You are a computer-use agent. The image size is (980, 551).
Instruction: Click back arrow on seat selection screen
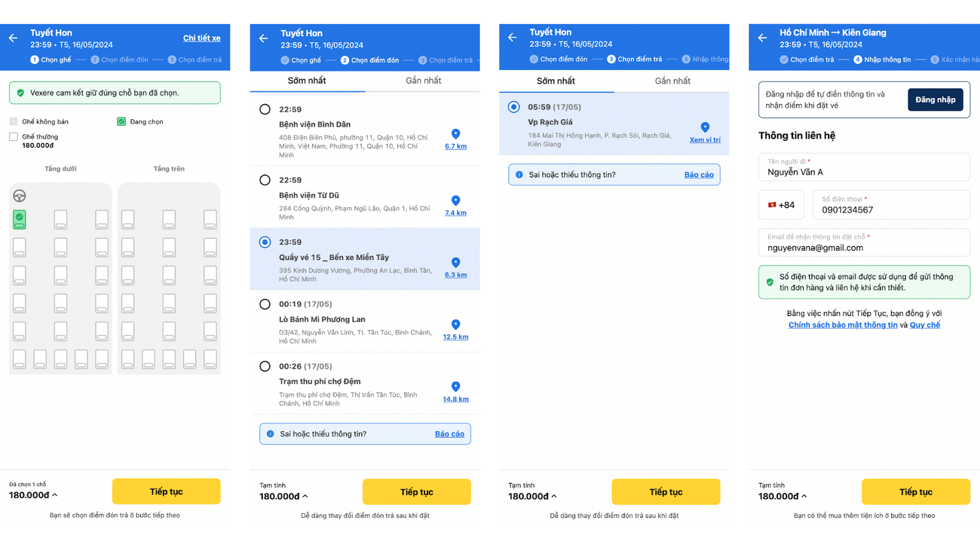13,38
